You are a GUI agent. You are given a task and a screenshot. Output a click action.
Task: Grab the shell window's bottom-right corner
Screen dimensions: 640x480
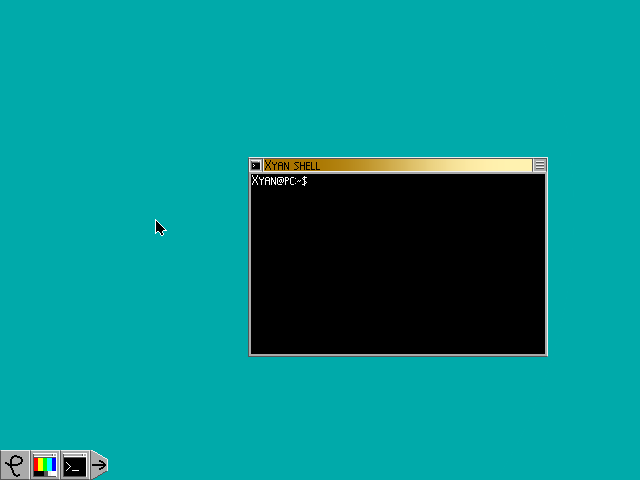point(547,354)
